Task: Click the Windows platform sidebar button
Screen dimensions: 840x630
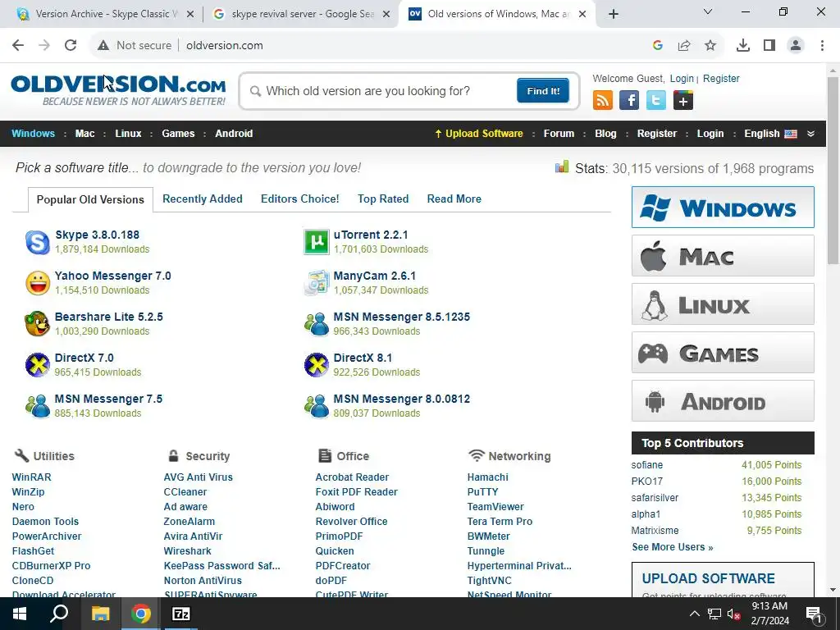Action: (723, 208)
